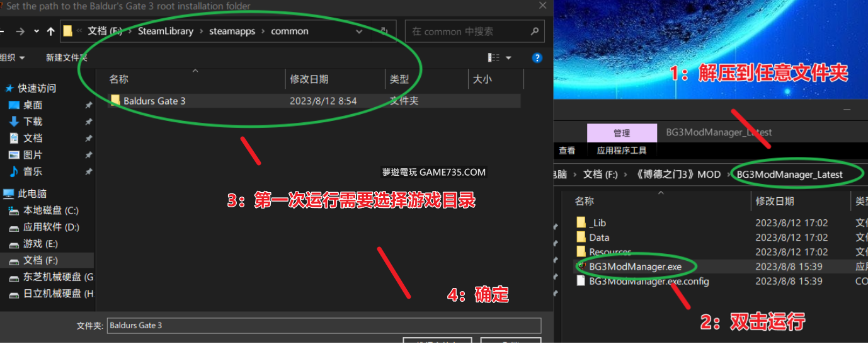Select 文档 (F:) drive in navigation pane
The image size is (868, 344).
tap(40, 260)
